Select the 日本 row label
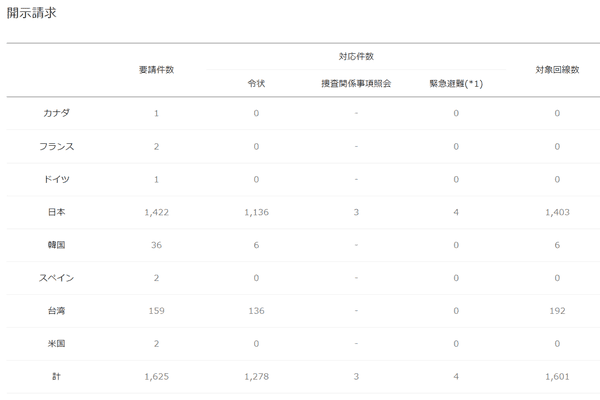Screen dimensions: 600x400 click(56, 212)
